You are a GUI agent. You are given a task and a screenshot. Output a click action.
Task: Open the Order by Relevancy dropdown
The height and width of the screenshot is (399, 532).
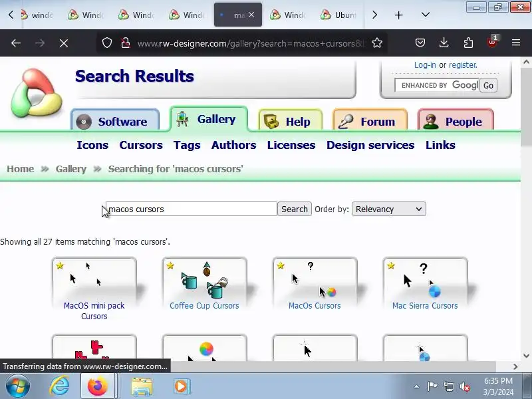pyautogui.click(x=389, y=209)
